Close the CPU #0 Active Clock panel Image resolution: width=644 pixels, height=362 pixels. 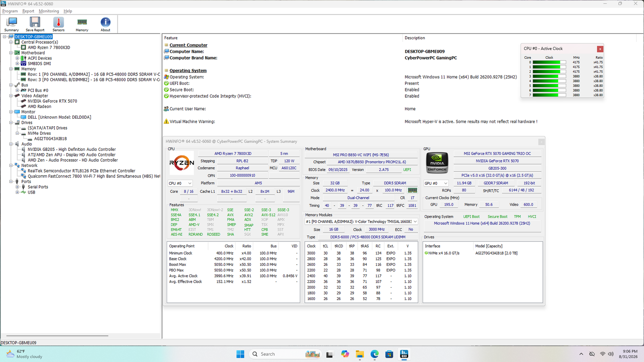[600, 49]
